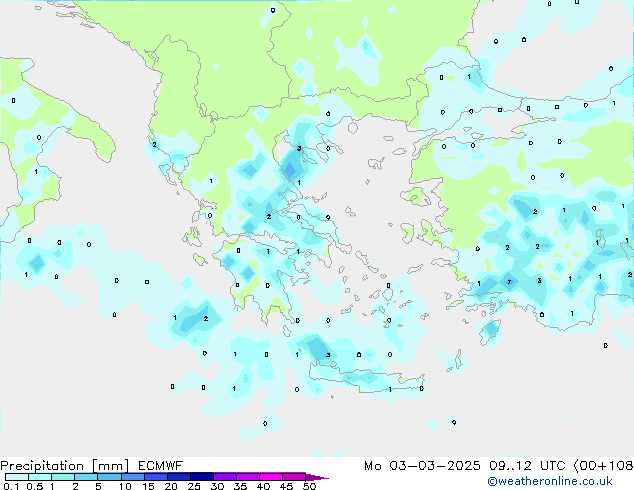The height and width of the screenshot is (490, 634).
Task: Click the '[mm]' unit label
Action: [110, 466]
